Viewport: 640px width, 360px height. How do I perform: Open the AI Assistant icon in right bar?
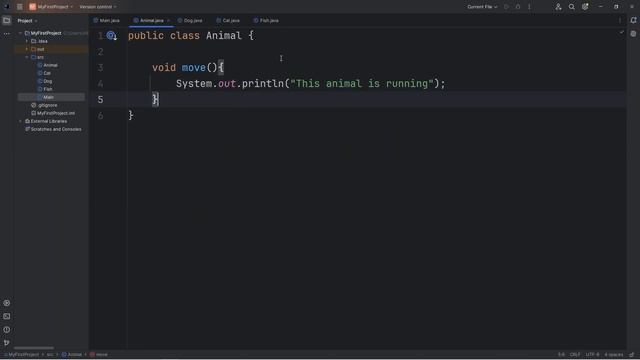633,34
